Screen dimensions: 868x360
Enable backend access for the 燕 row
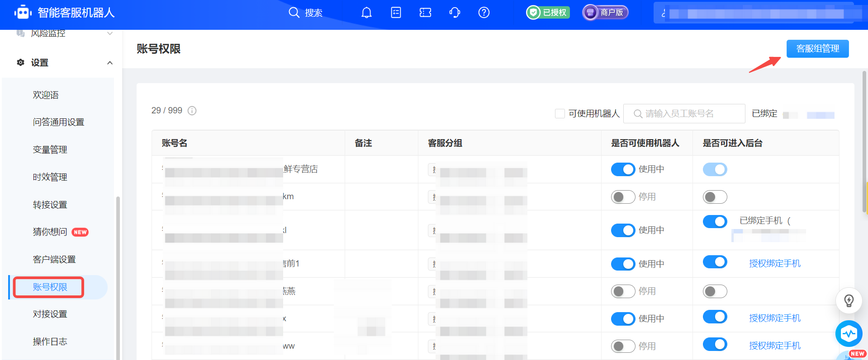tap(715, 291)
